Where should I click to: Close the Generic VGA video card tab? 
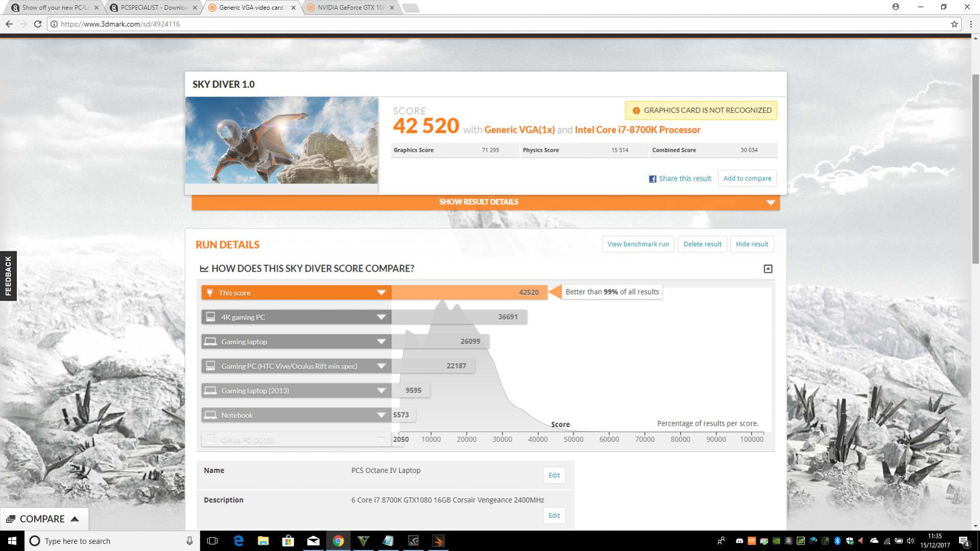coord(293,8)
